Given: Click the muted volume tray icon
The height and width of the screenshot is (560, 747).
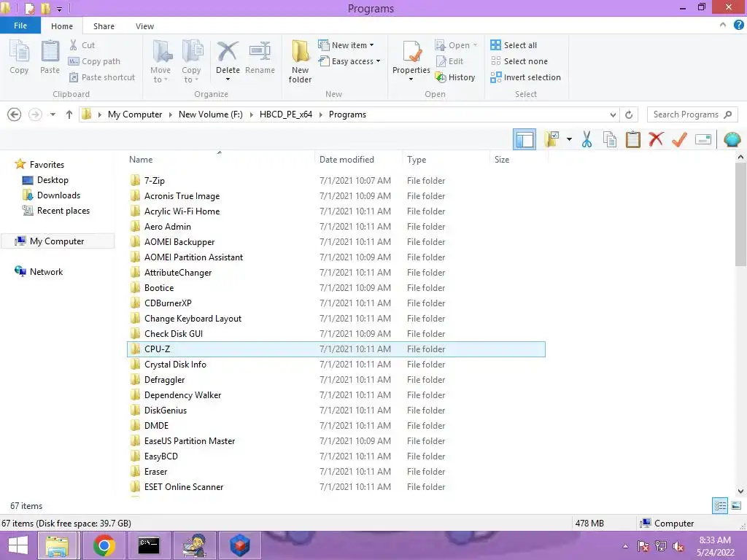Looking at the screenshot, I should click(678, 546).
